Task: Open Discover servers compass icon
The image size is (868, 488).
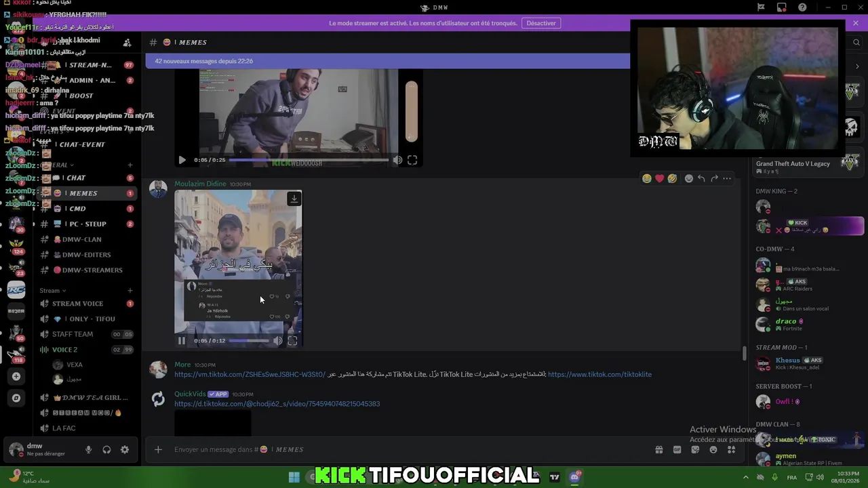Action: (16, 398)
